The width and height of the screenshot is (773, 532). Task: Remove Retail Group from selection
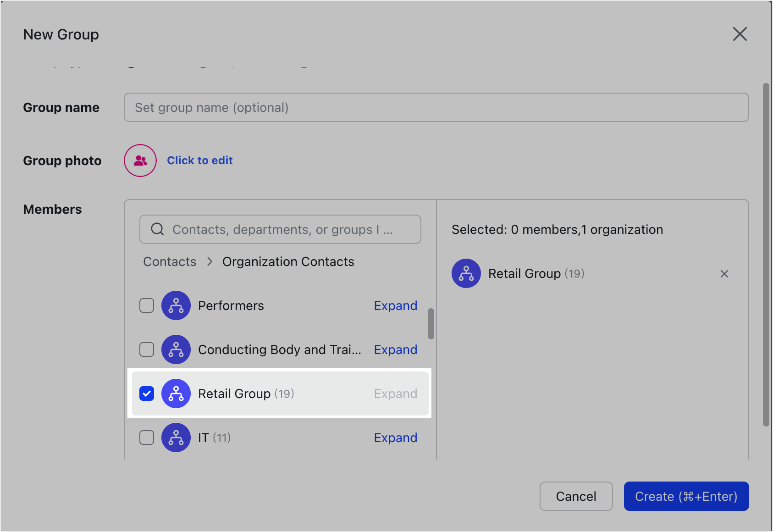[x=724, y=273]
